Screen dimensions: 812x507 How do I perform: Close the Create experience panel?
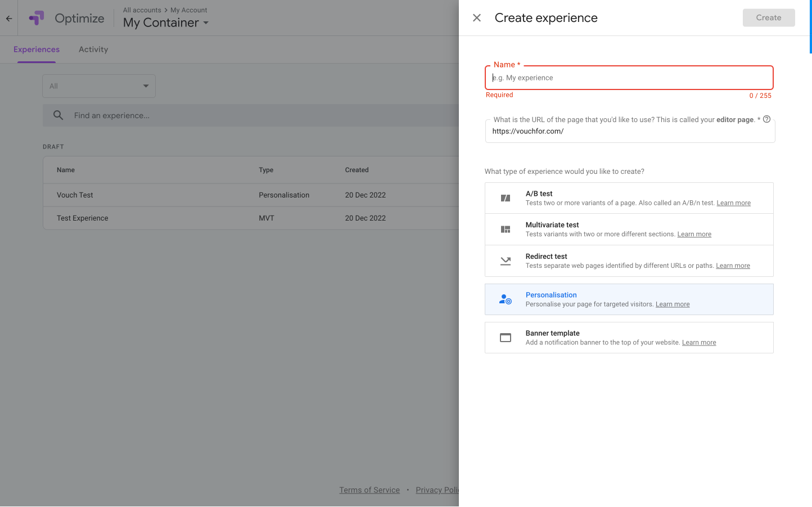pyautogui.click(x=477, y=18)
